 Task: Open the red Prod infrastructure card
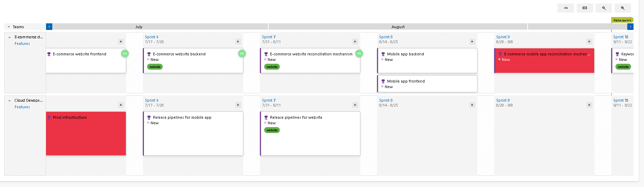click(x=86, y=133)
